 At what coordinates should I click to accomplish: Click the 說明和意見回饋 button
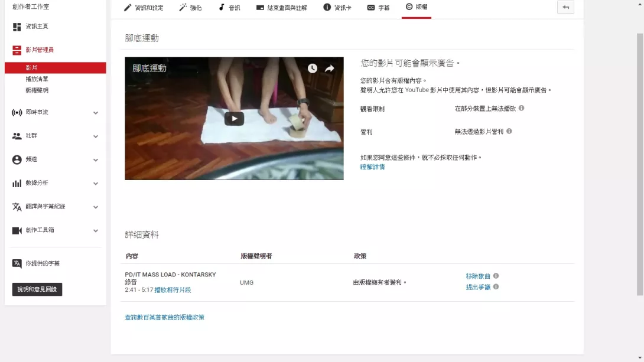coord(37,289)
